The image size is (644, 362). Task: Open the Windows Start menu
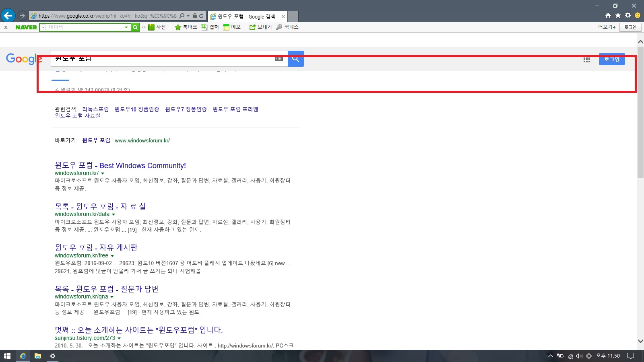click(x=7, y=356)
